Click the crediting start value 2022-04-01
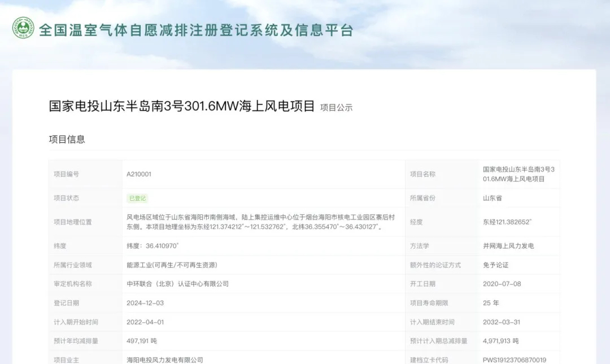This screenshot has width=610, height=364. click(145, 322)
